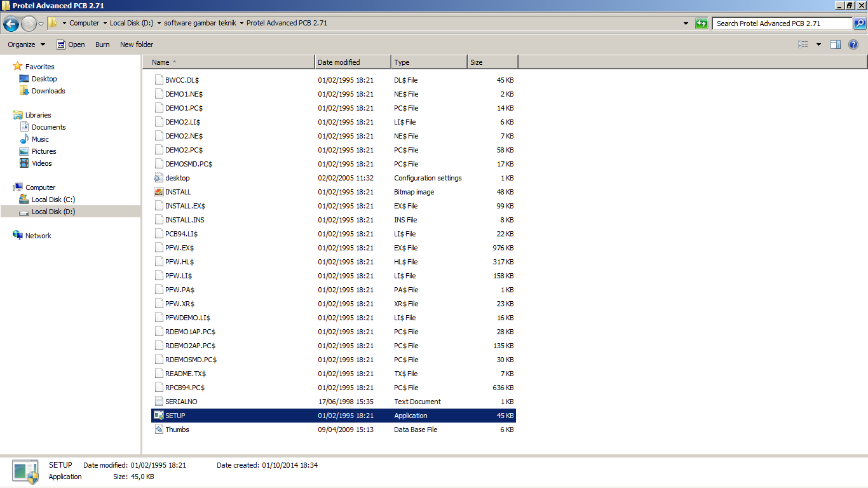Viewport: 868px width, 488px height.
Task: Sort files by Size column
Action: click(x=493, y=62)
